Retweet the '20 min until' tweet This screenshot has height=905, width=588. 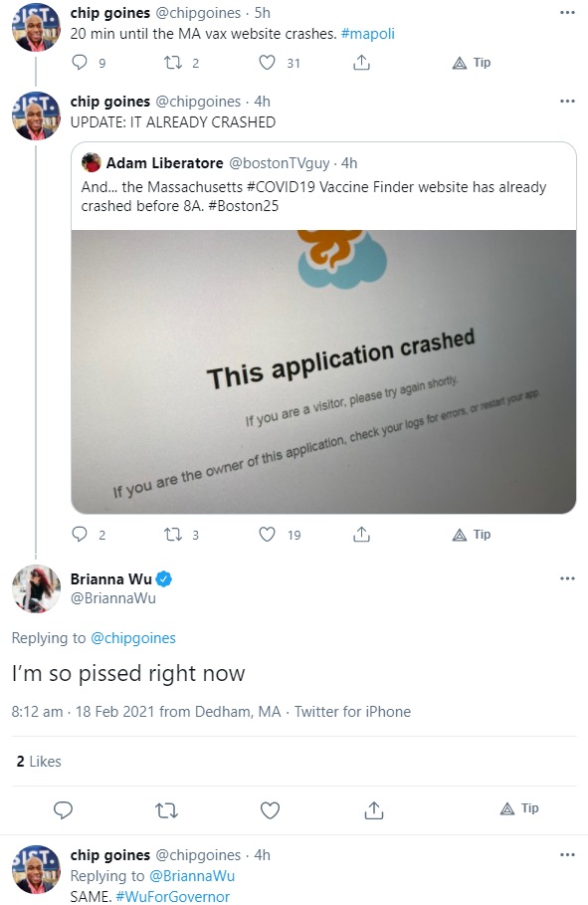pos(173,63)
